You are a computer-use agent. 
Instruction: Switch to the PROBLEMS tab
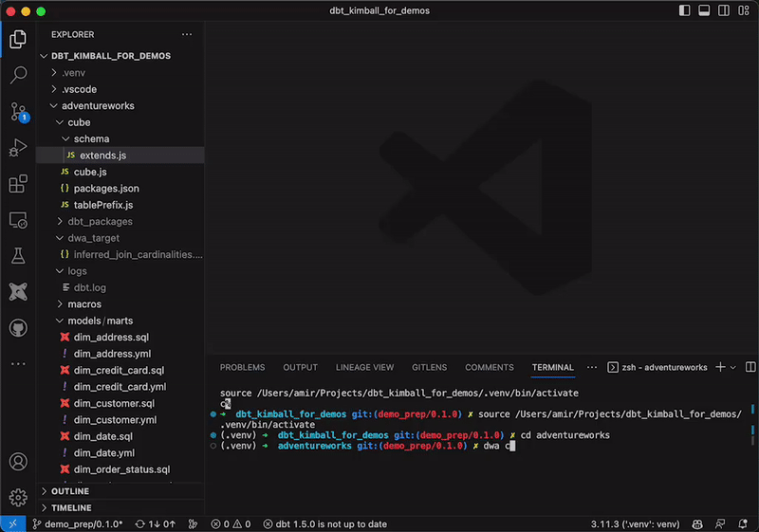242,367
